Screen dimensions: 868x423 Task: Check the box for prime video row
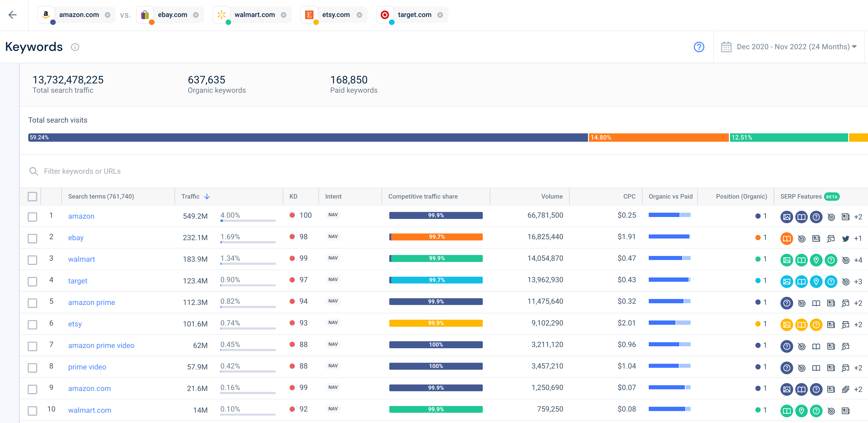click(32, 367)
